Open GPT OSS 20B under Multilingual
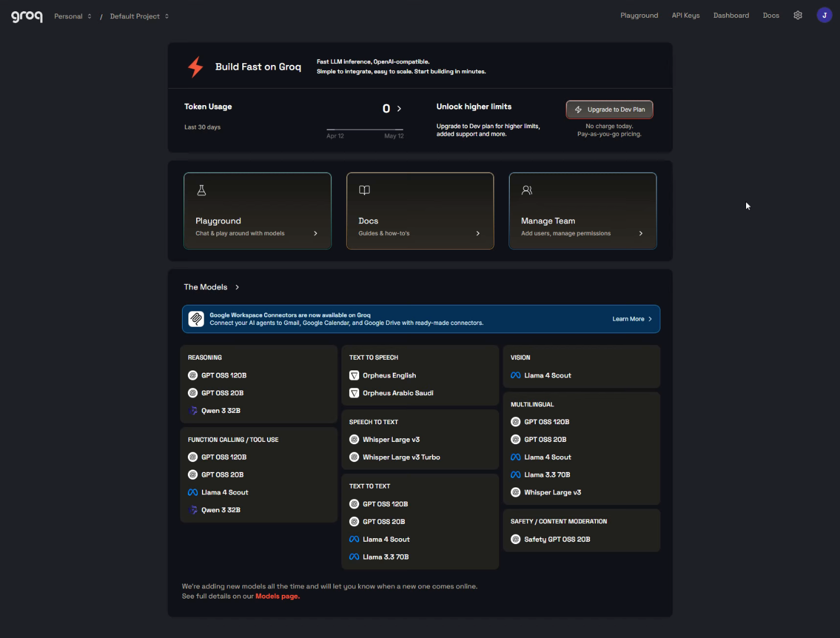 [x=545, y=440]
